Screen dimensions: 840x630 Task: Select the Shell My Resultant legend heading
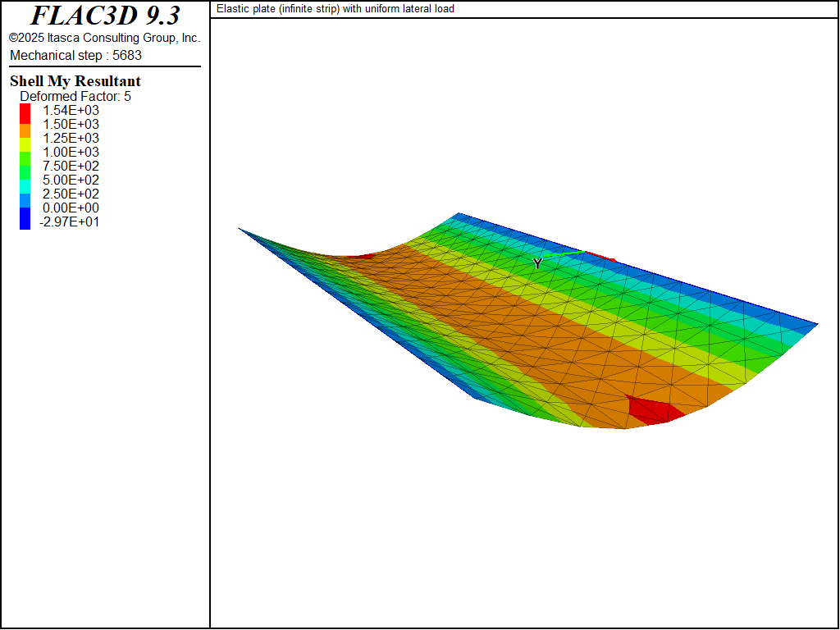coord(75,81)
